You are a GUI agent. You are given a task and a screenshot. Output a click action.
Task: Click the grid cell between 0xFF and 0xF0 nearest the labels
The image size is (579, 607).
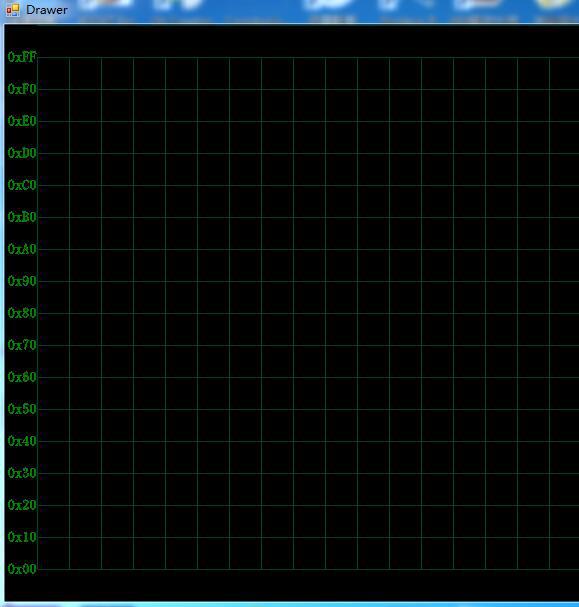pyautogui.click(x=53, y=74)
